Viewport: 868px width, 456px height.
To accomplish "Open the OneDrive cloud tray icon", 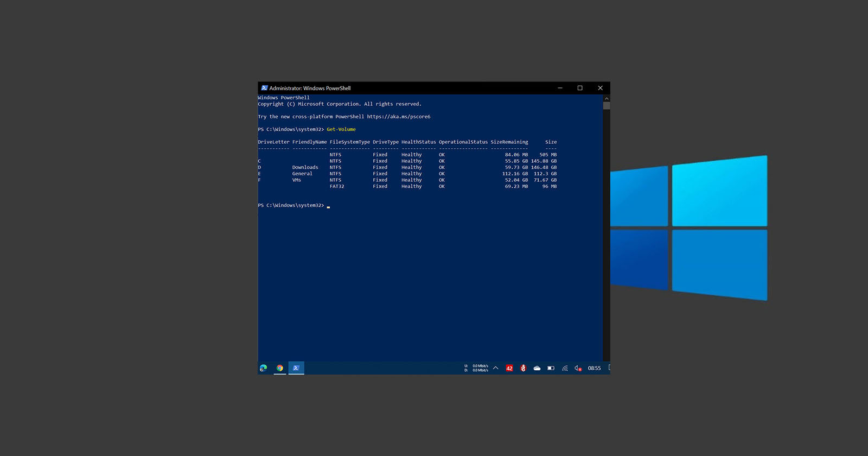I will pos(537,368).
